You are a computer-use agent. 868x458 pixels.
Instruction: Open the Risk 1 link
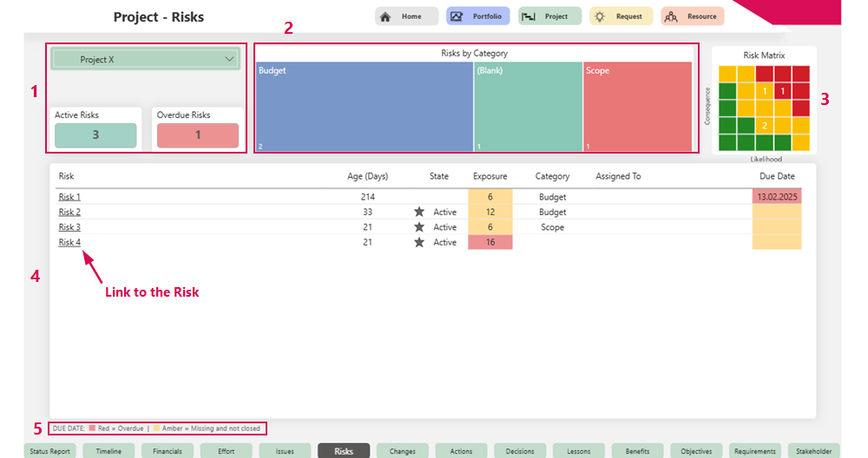pyautogui.click(x=69, y=197)
